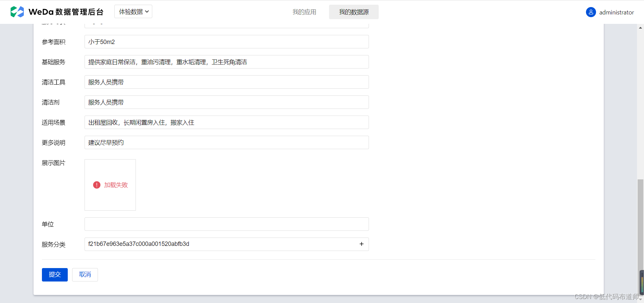Click the WeDa logo icon
Screen dimensions: 644x303
pyautogui.click(x=17, y=12)
